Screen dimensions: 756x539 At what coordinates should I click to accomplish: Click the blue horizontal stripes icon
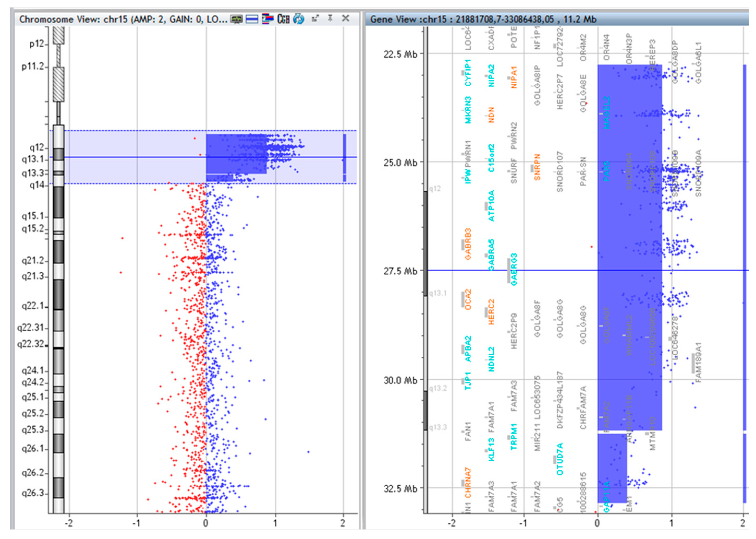[252, 19]
